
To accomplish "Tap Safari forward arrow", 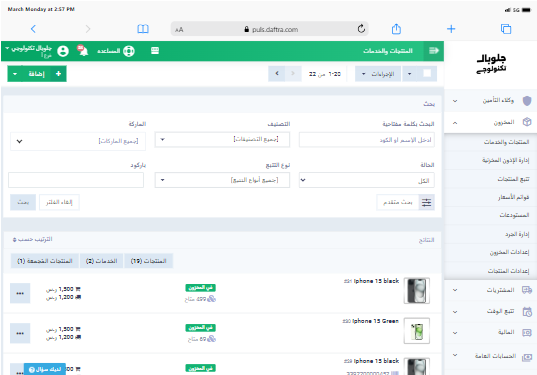I will [x=88, y=29].
